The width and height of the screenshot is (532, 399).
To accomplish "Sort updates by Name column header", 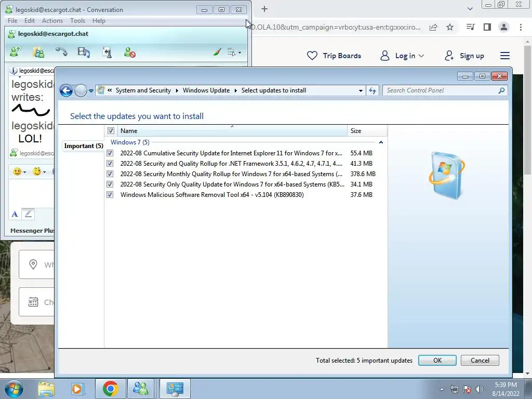I will [232, 130].
